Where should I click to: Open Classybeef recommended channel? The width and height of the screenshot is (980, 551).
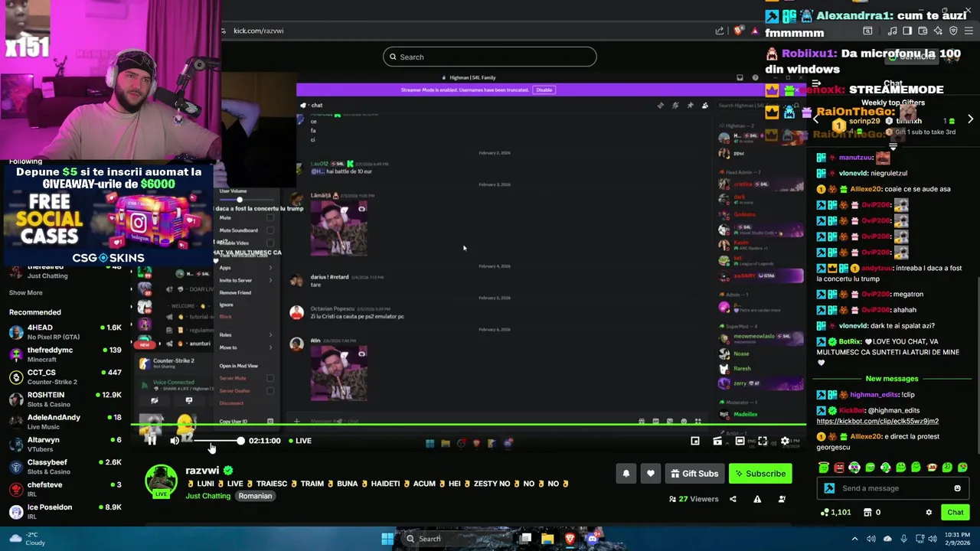click(65, 467)
